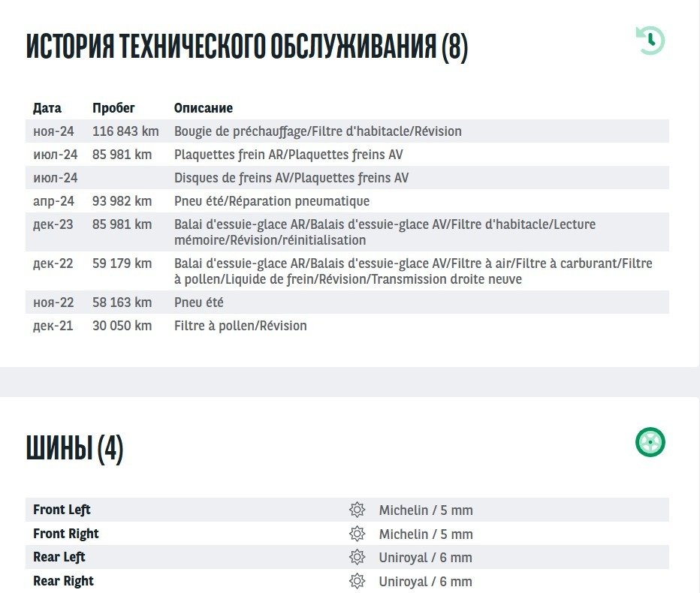700x593 pixels.
Task: Click the Michelin / 5 mm value for Front Right
Action: pos(426,534)
